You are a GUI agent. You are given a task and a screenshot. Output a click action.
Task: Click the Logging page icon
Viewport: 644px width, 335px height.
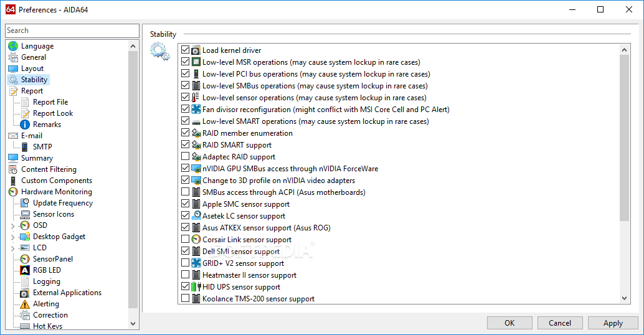(25, 281)
